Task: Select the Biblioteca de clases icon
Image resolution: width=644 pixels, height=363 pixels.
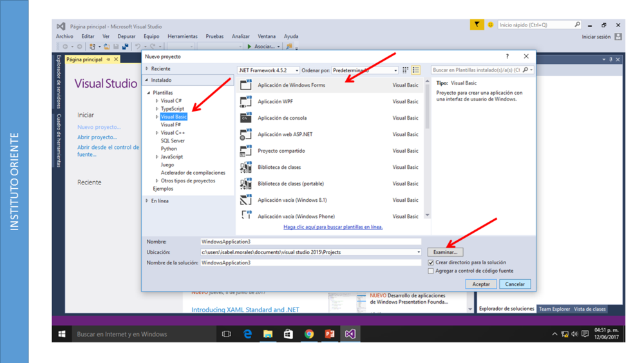Action: [246, 168]
